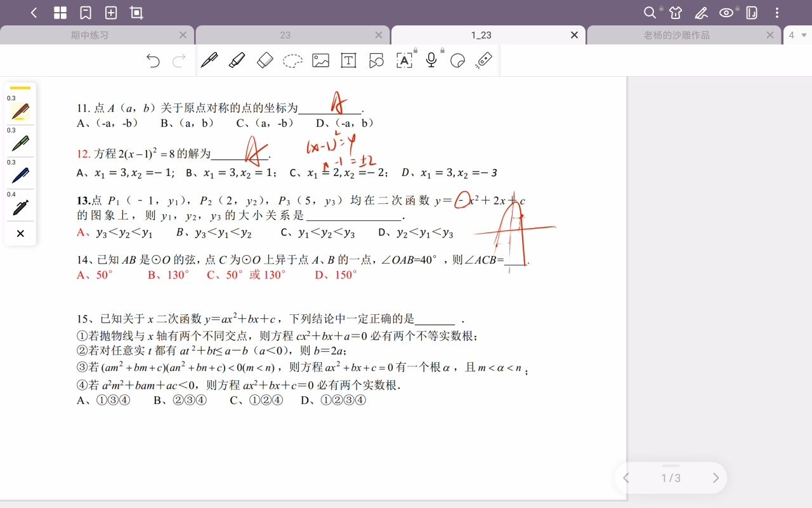Viewport: 812px width, 508px height.
Task: Toggle the eye view mode
Action: 726,13
